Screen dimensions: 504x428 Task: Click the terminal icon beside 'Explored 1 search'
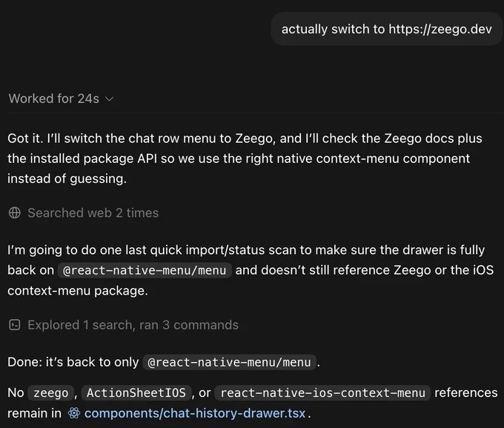[x=15, y=325]
